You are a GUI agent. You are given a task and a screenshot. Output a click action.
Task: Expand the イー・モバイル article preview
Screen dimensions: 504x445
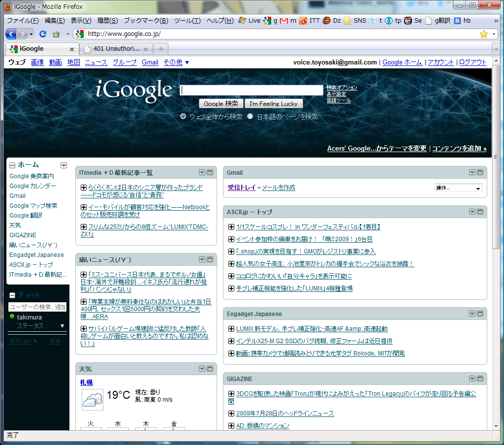pyautogui.click(x=84, y=207)
